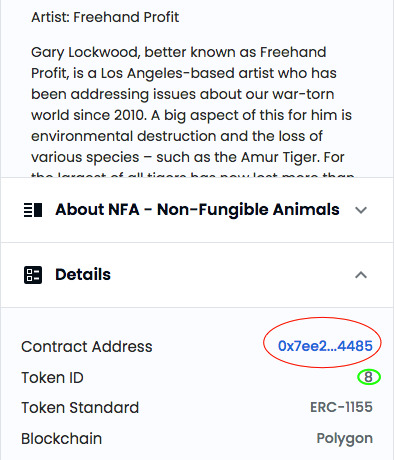Click the ERC-1155 token standard value
The height and width of the screenshot is (460, 394).
click(x=341, y=407)
